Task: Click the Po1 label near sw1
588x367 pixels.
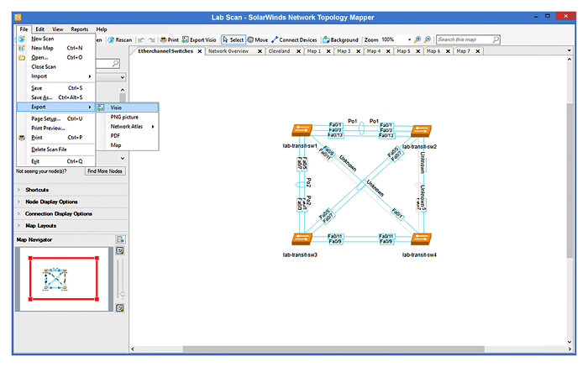Action: tap(352, 121)
